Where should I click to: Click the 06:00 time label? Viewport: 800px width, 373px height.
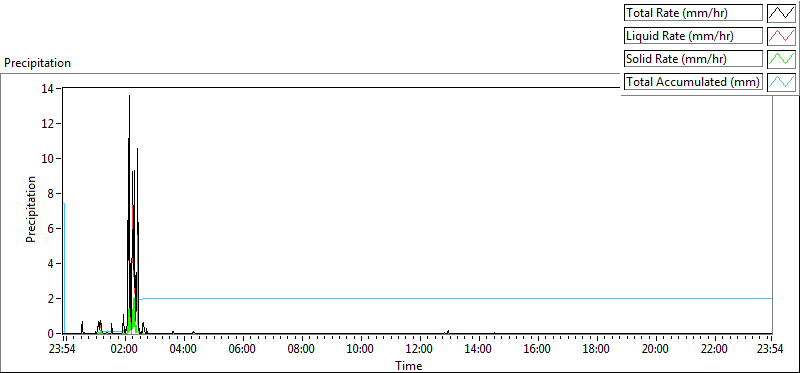[x=242, y=349]
